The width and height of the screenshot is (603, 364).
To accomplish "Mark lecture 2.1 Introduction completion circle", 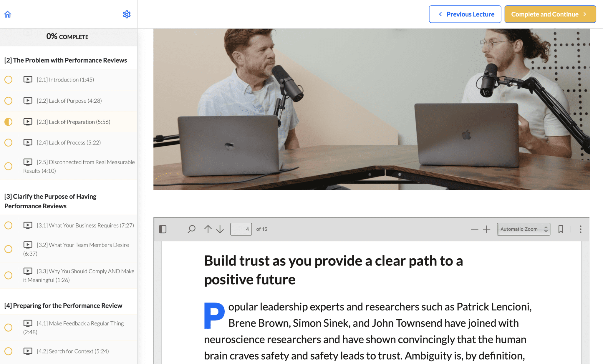I will [x=9, y=79].
